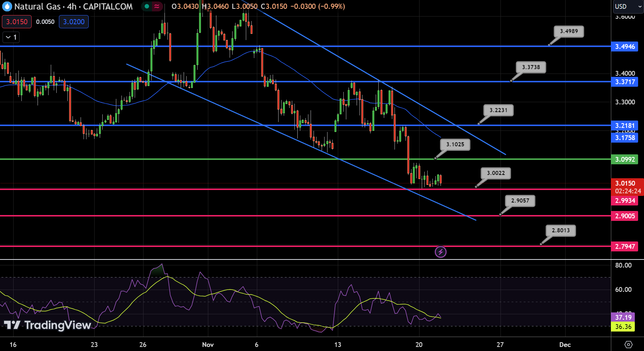Click the 3.1758 moving average axis tag

(625, 138)
